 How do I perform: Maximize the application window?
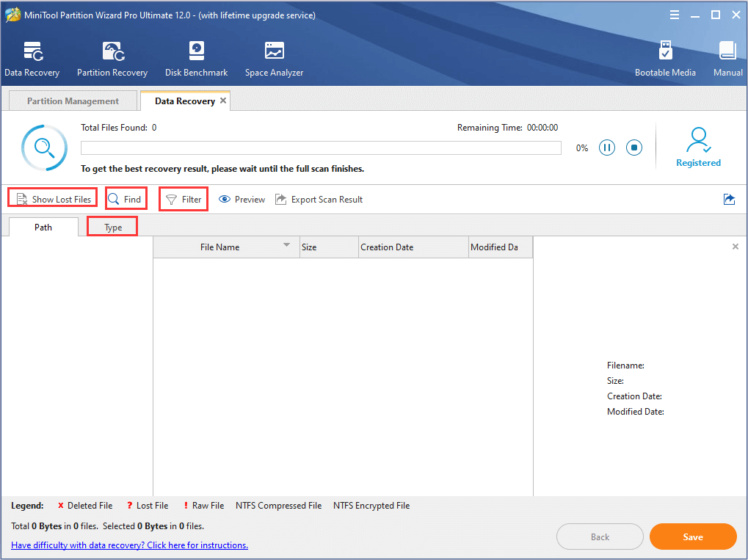tap(716, 15)
